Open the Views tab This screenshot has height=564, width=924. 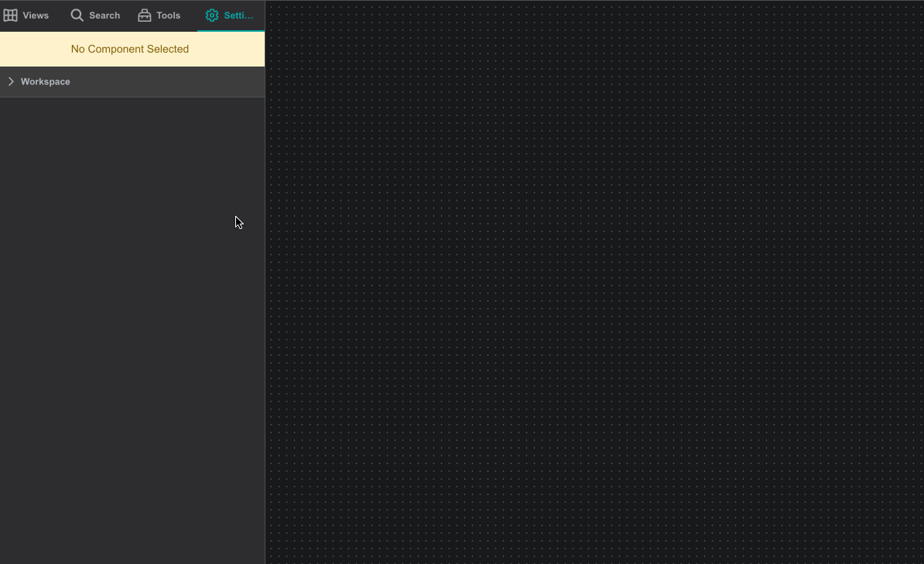pyautogui.click(x=26, y=15)
